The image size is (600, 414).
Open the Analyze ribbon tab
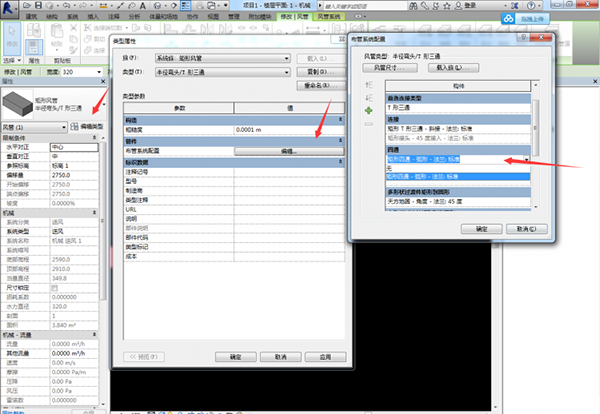[134, 16]
